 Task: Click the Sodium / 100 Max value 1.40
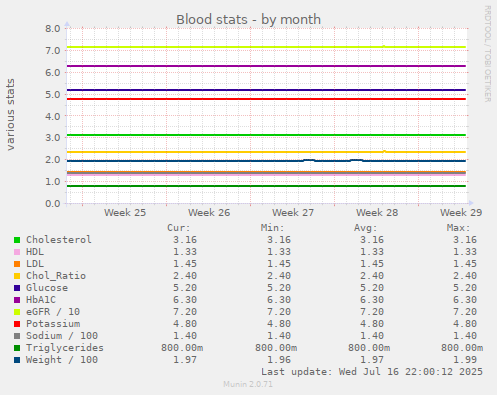(465, 336)
